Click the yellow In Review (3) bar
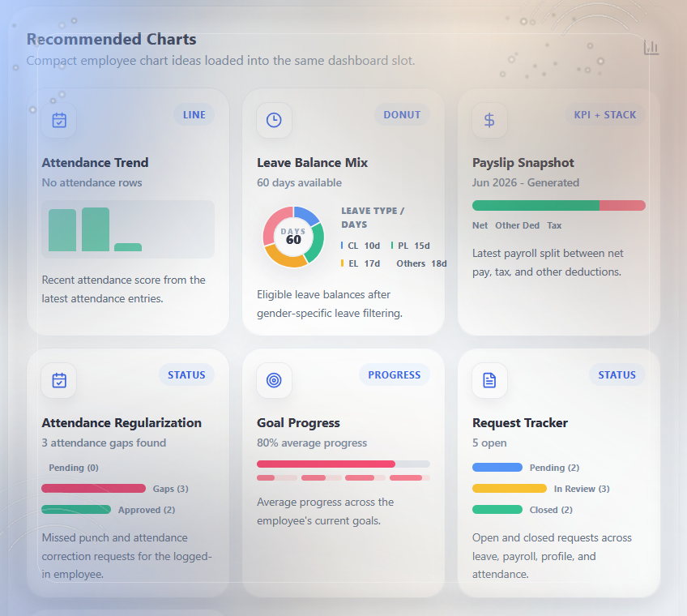 tap(510, 489)
